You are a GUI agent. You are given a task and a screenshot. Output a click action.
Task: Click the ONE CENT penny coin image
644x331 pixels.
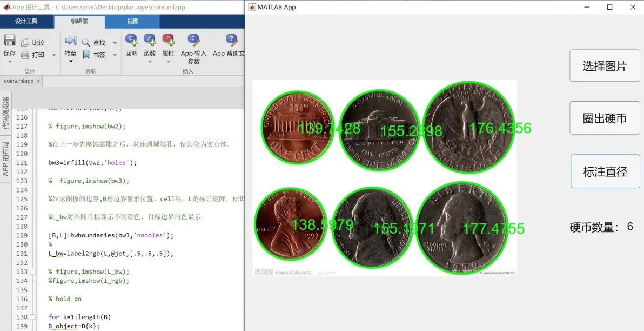click(x=297, y=128)
